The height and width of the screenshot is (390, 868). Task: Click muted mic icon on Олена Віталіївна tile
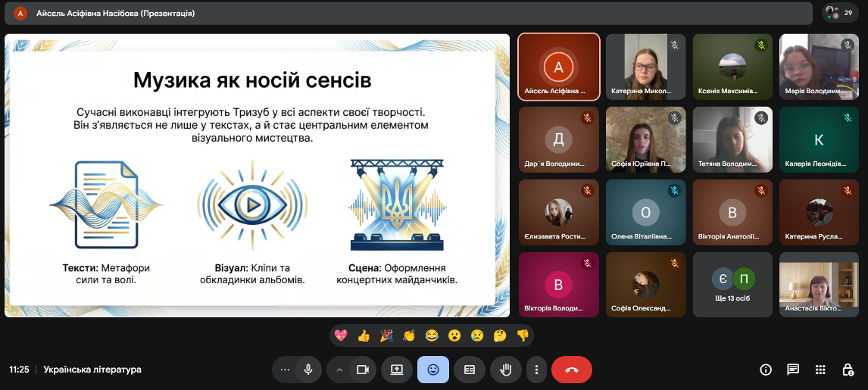click(674, 190)
